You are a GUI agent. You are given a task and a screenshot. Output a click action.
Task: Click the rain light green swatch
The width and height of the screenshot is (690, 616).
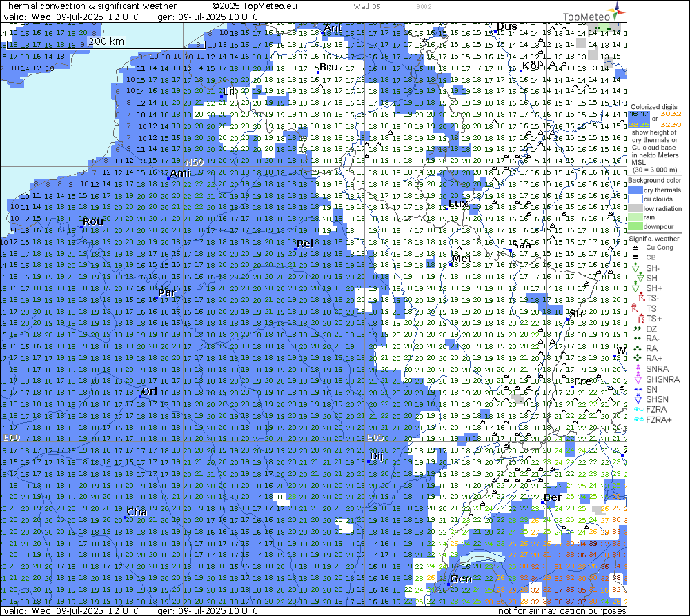click(635, 217)
